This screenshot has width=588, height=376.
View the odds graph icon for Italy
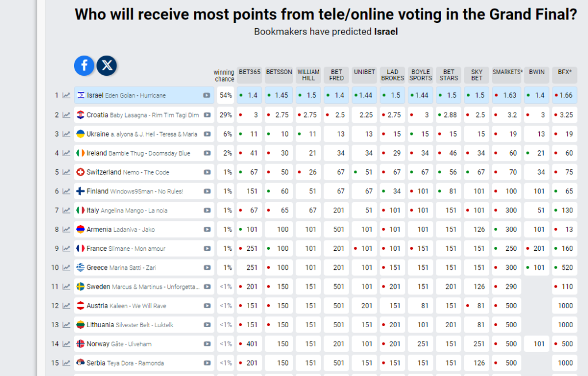pos(67,211)
